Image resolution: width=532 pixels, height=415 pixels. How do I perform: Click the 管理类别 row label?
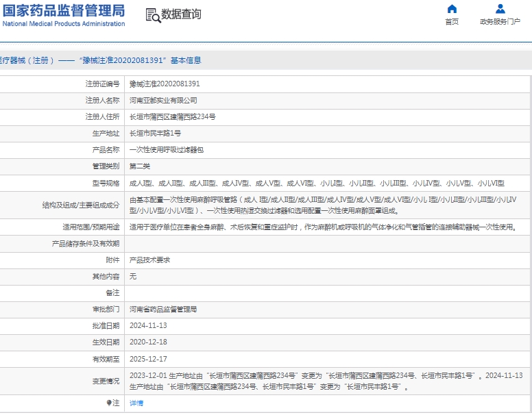(x=106, y=166)
